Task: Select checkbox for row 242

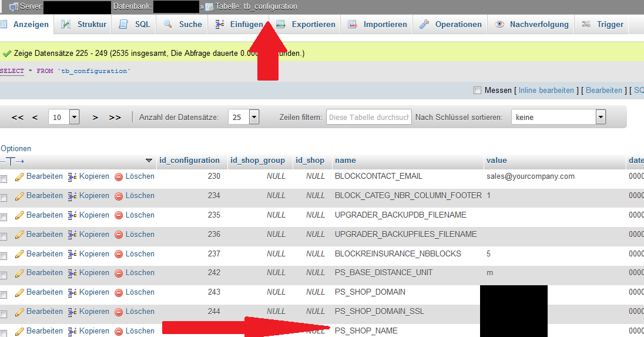Action: [x=4, y=275]
